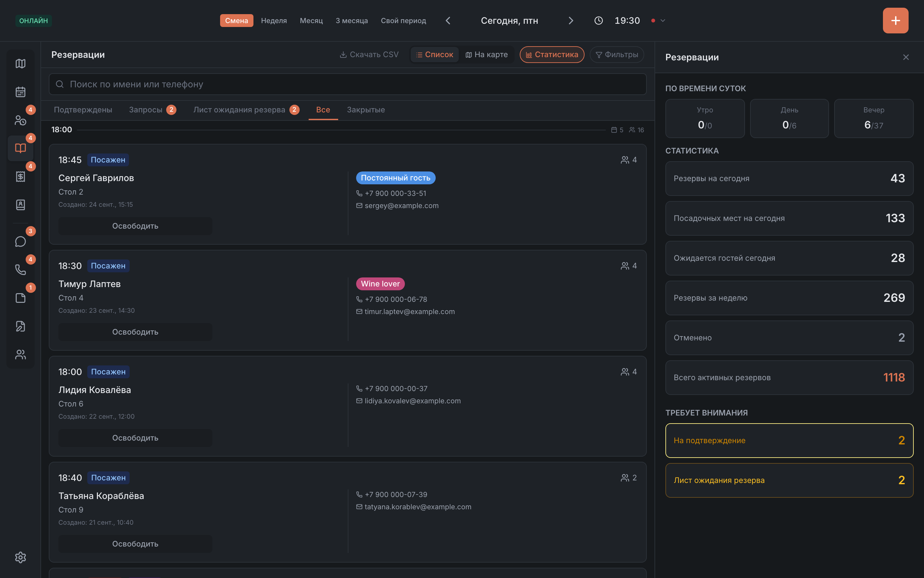Open the billing receipt sidebar icon
The image size is (924, 578).
point(21,177)
